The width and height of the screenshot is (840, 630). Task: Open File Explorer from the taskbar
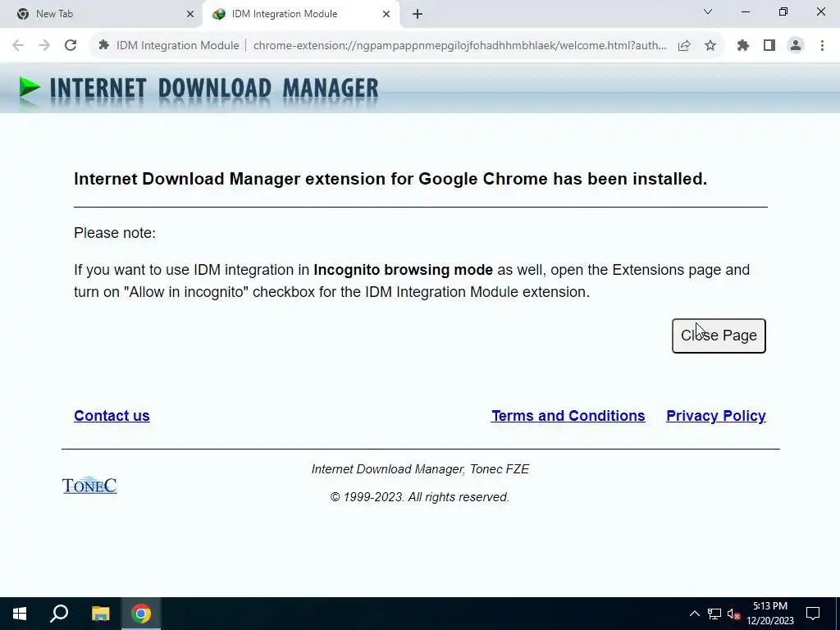[x=100, y=614]
